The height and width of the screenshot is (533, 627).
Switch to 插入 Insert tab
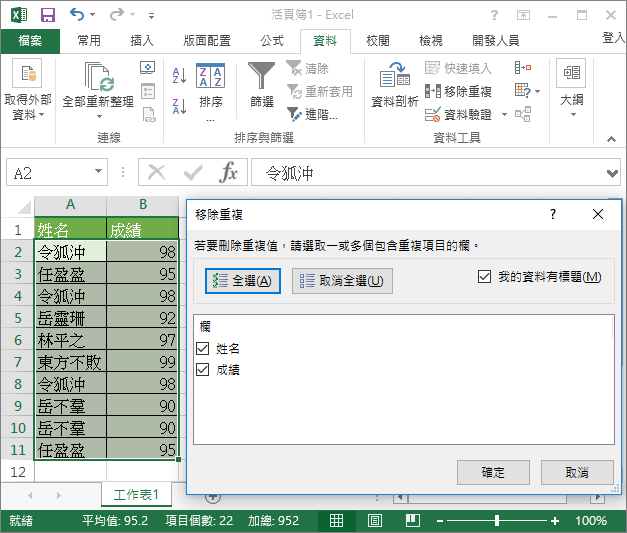click(142, 40)
